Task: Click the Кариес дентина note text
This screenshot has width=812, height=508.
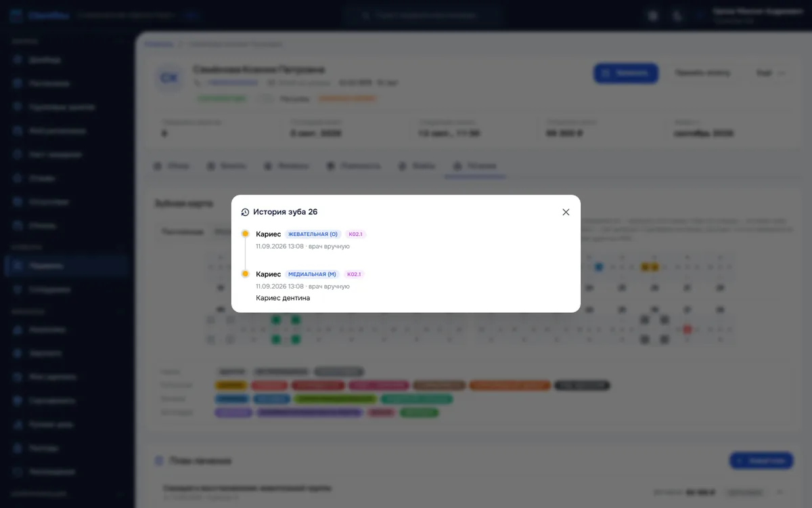Action: point(283,298)
